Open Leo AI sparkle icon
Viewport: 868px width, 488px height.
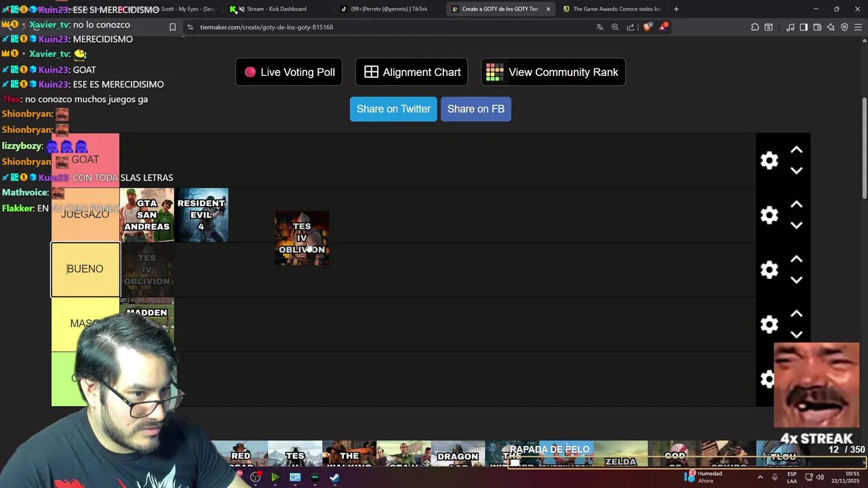pos(831,27)
